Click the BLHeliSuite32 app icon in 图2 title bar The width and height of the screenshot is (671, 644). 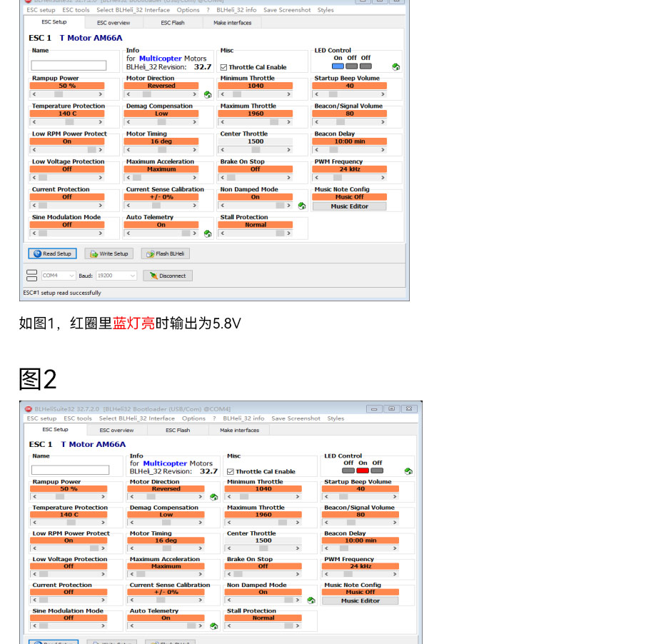coord(29,408)
